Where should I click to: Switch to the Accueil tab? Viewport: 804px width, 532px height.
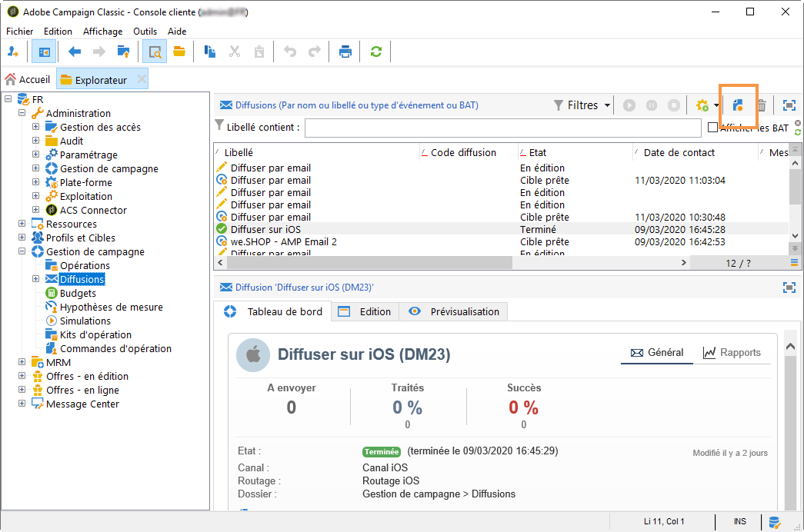(28, 79)
